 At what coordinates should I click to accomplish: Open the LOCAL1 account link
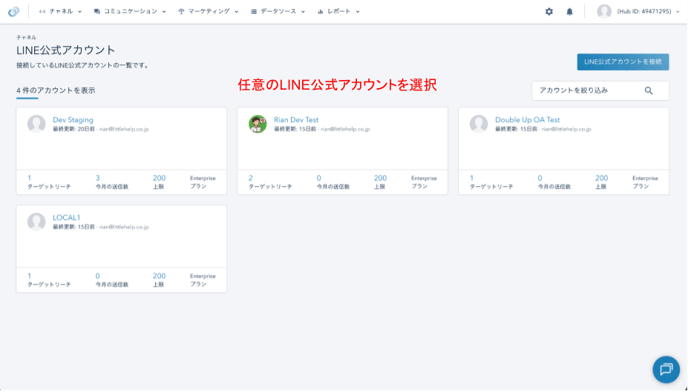point(66,218)
